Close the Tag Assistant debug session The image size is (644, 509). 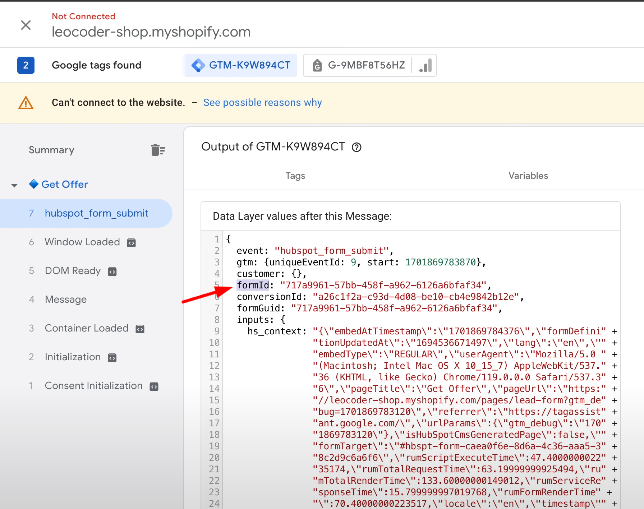(26, 25)
